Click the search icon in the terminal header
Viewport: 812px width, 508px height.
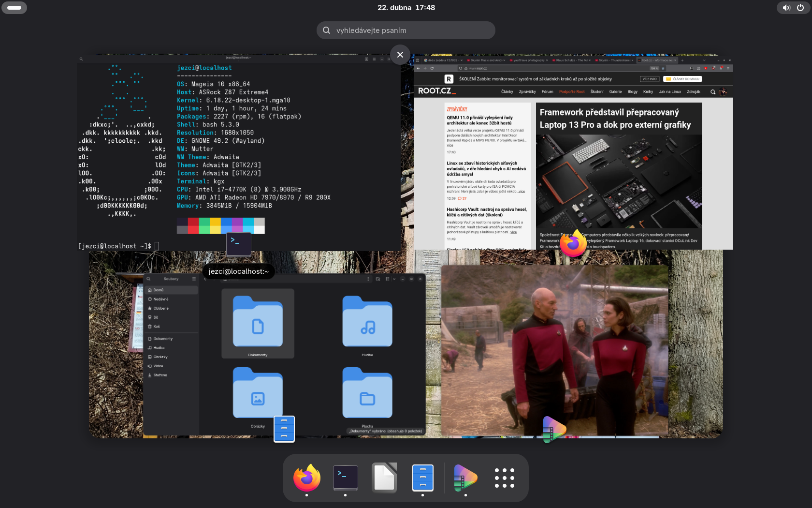(81, 59)
